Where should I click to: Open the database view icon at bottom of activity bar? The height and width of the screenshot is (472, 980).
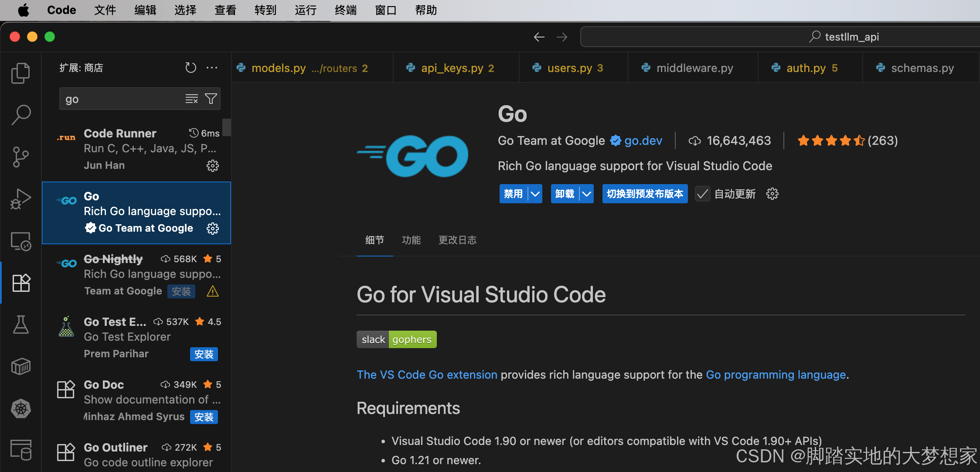[20, 450]
